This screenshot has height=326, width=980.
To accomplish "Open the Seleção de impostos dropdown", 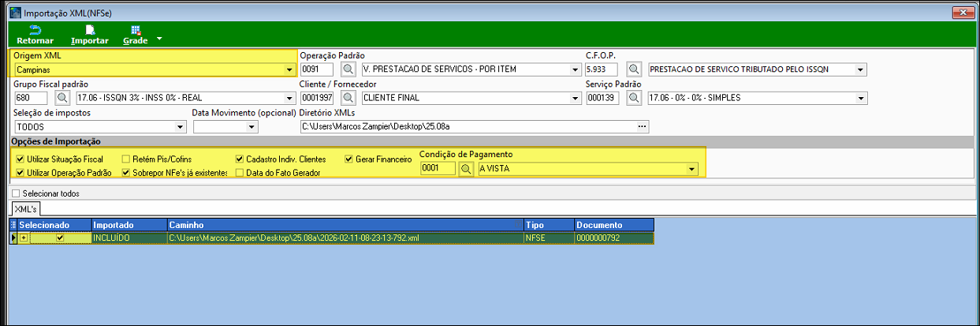I will 181,127.
